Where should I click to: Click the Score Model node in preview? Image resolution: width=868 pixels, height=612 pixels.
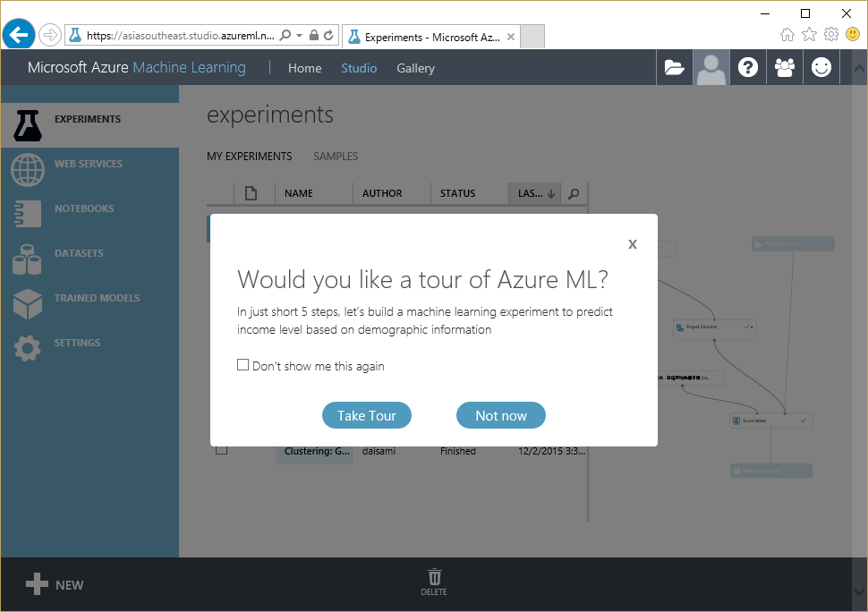pyautogui.click(x=770, y=421)
